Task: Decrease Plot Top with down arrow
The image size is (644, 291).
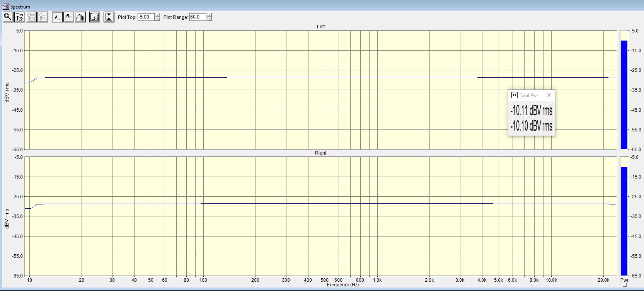Action: pyautogui.click(x=157, y=19)
